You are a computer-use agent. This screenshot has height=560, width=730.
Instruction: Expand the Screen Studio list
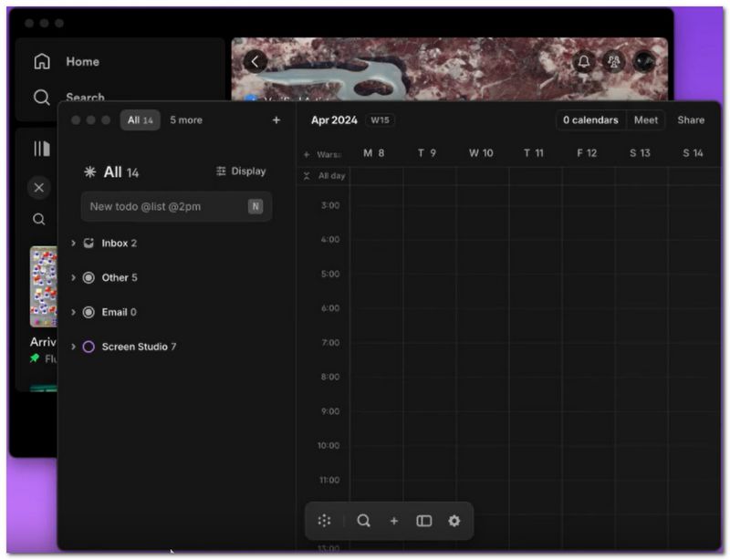tap(75, 347)
